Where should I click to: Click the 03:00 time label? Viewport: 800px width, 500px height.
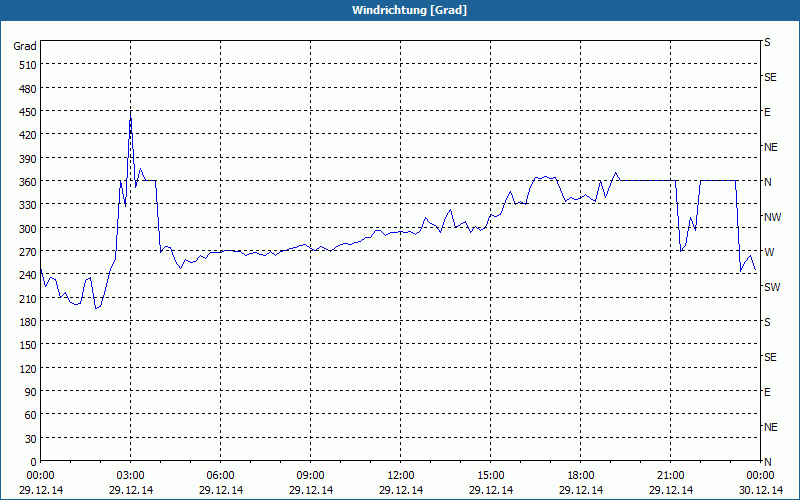pyautogui.click(x=131, y=476)
